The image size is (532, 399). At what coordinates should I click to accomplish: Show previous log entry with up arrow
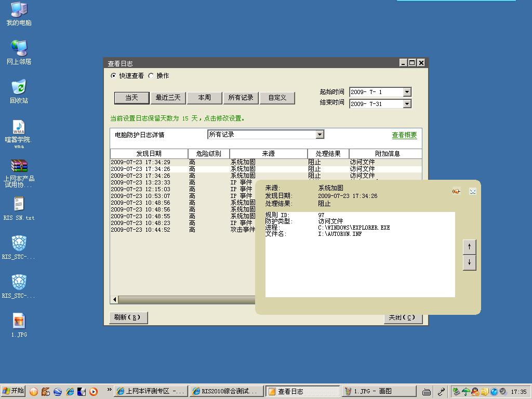click(x=469, y=247)
